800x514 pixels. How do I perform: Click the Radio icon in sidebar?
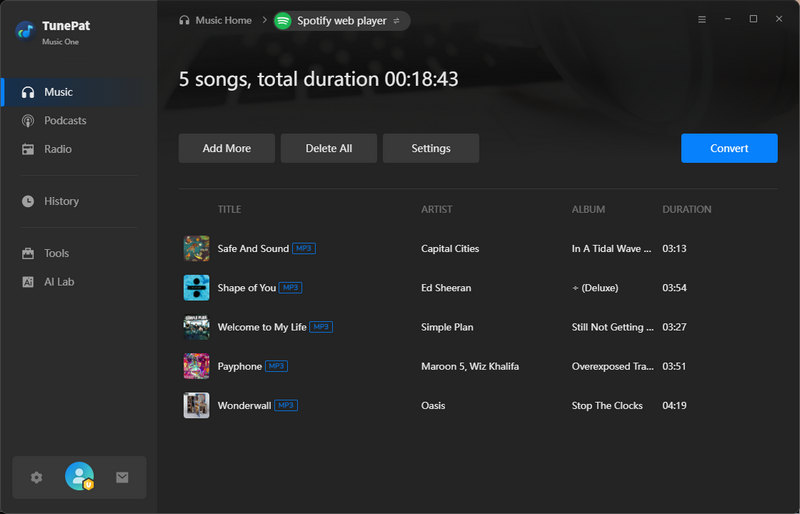pyautogui.click(x=28, y=149)
